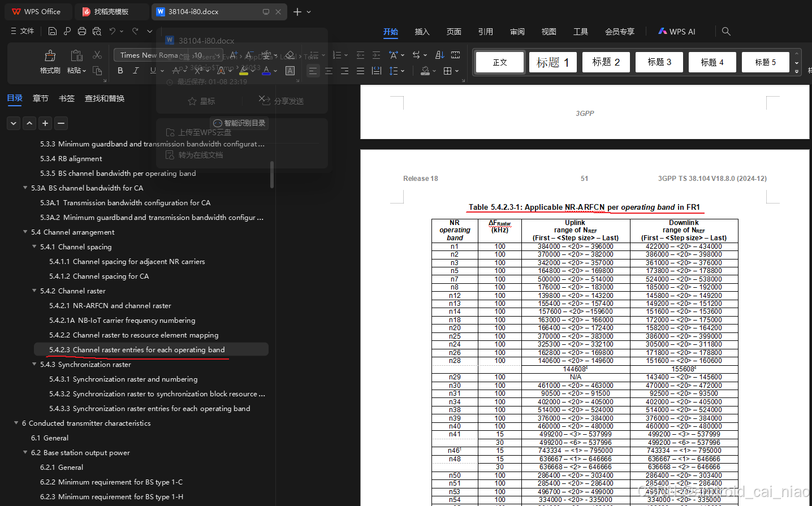The height and width of the screenshot is (506, 812).
Task: Increase font size with A+ icon
Action: pyautogui.click(x=234, y=55)
